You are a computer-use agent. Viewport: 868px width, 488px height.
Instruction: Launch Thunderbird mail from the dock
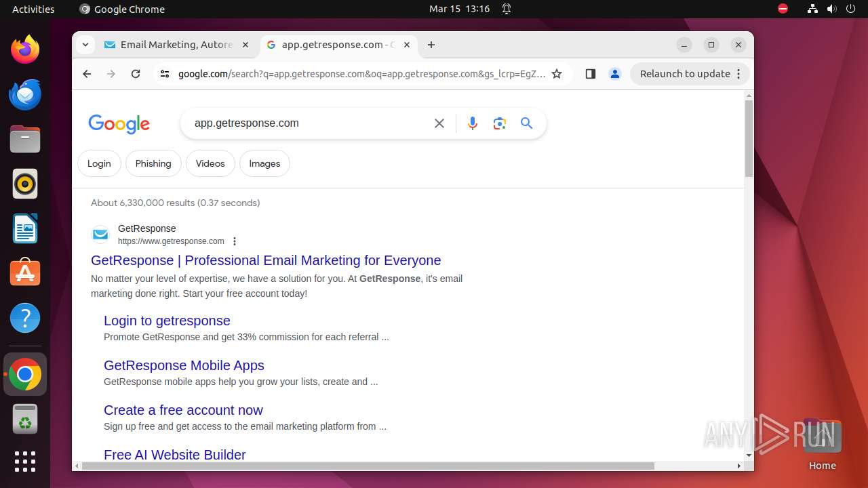pyautogui.click(x=25, y=94)
